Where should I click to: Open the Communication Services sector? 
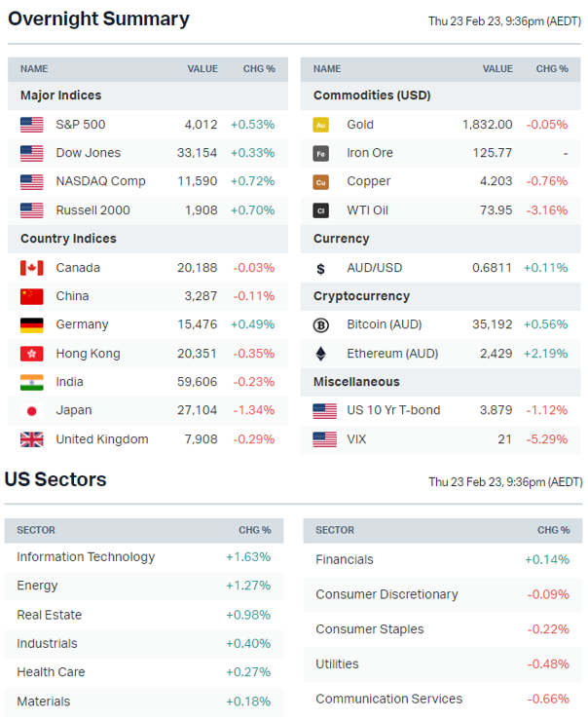pos(388,699)
